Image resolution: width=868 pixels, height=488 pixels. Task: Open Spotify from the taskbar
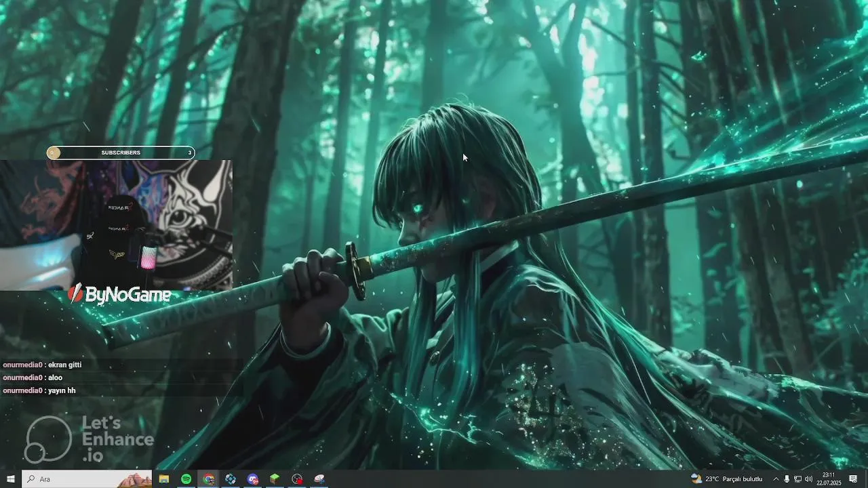(186, 479)
